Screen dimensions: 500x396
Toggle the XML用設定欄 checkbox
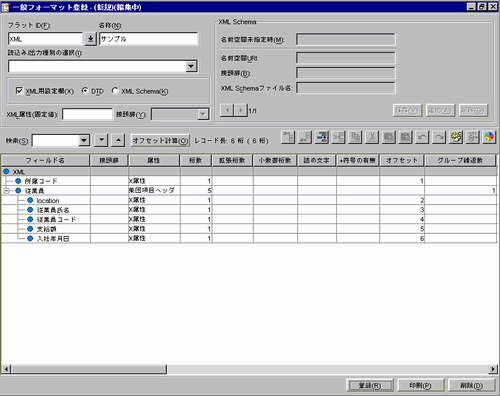pyautogui.click(x=19, y=91)
